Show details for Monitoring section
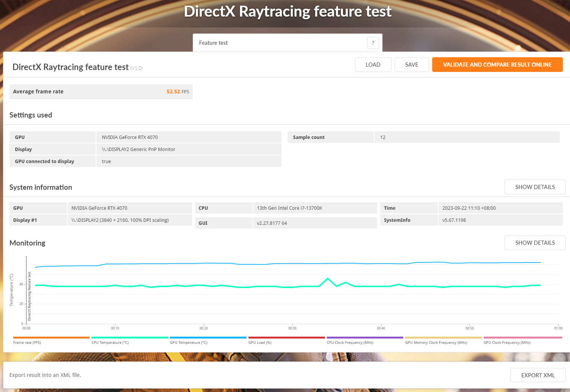570x392 pixels. (535, 243)
